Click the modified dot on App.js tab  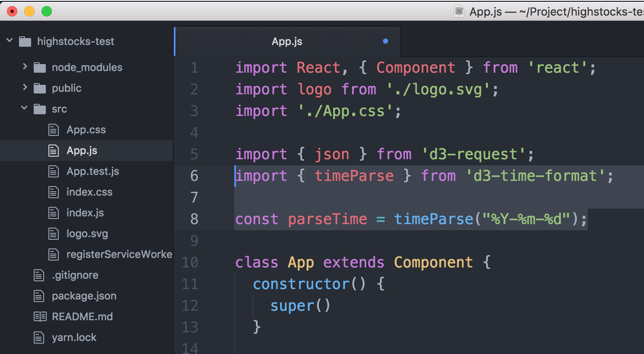386,41
